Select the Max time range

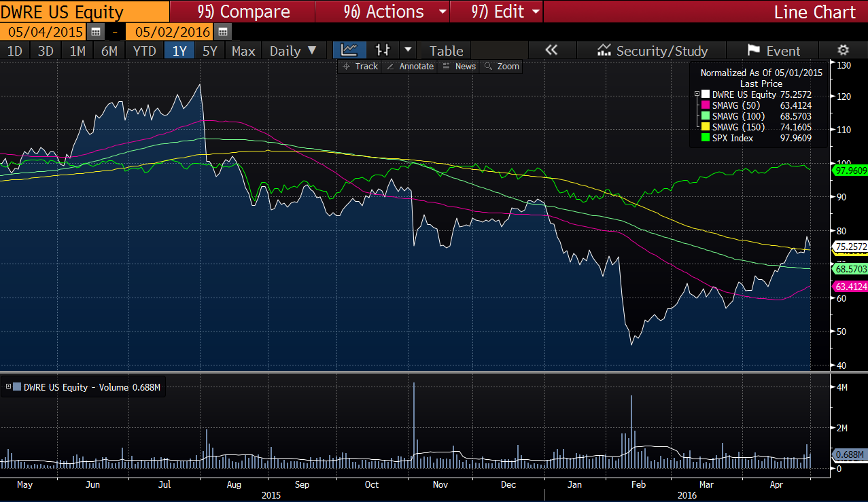[243, 50]
